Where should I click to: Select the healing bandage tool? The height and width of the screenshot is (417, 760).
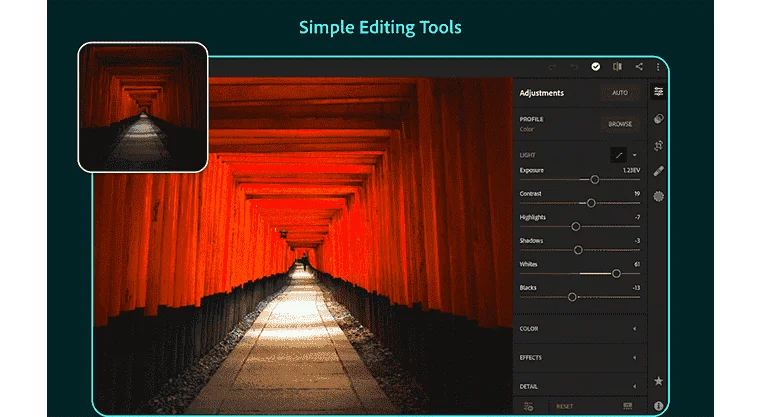click(x=658, y=171)
